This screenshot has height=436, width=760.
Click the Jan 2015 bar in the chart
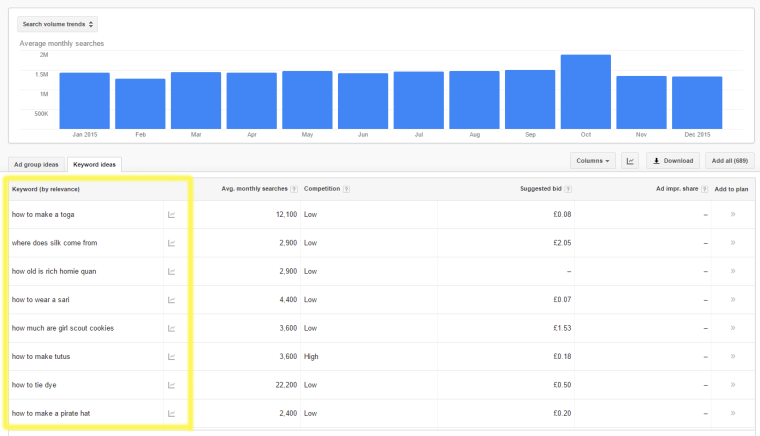[84, 101]
